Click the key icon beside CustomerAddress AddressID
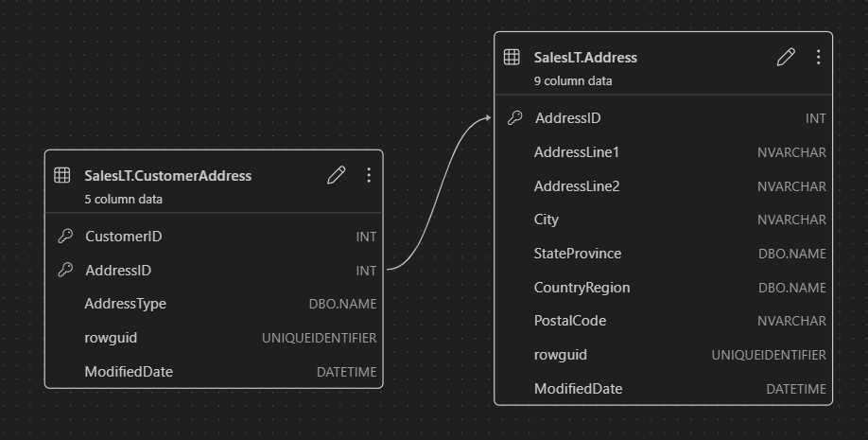This screenshot has height=440, width=868. (65, 270)
